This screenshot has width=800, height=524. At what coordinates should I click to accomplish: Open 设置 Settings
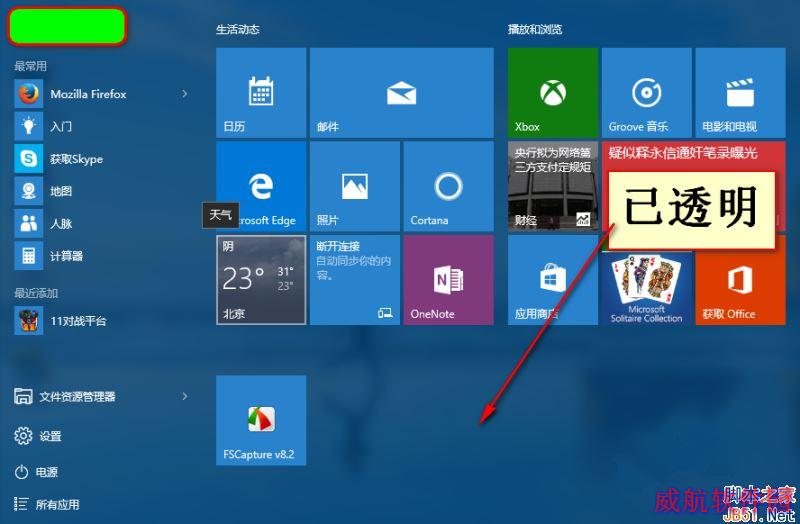(x=38, y=436)
